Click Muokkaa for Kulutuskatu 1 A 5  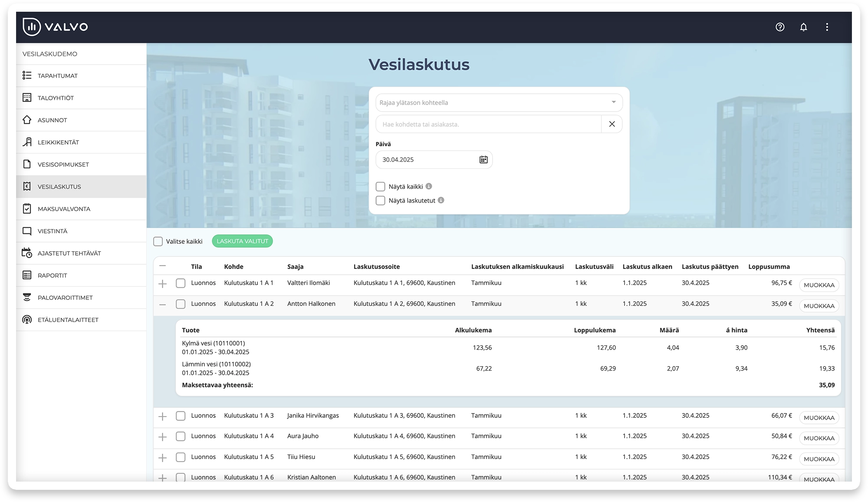point(819,459)
